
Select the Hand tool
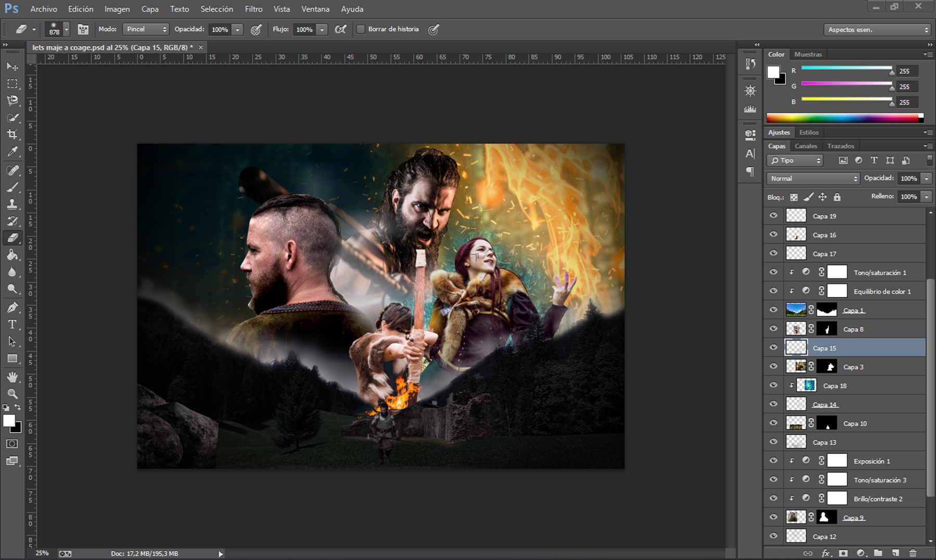coord(12,377)
